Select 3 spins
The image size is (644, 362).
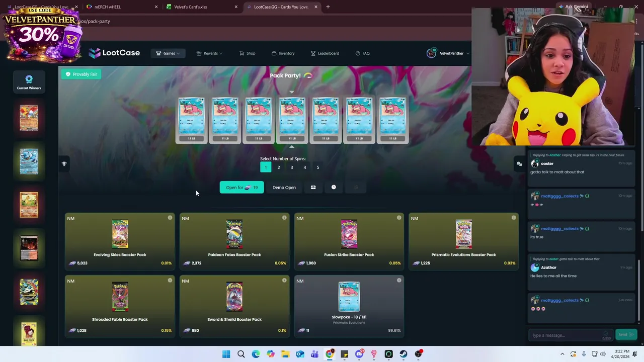coord(292,167)
